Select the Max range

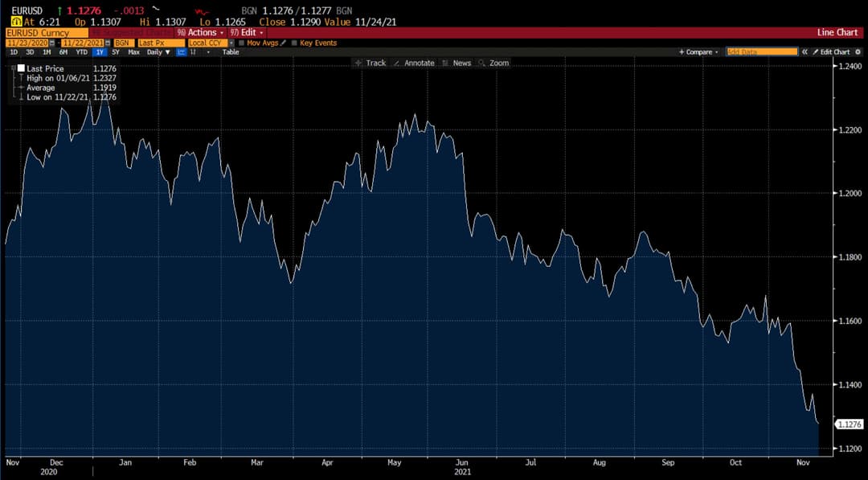[x=134, y=52]
